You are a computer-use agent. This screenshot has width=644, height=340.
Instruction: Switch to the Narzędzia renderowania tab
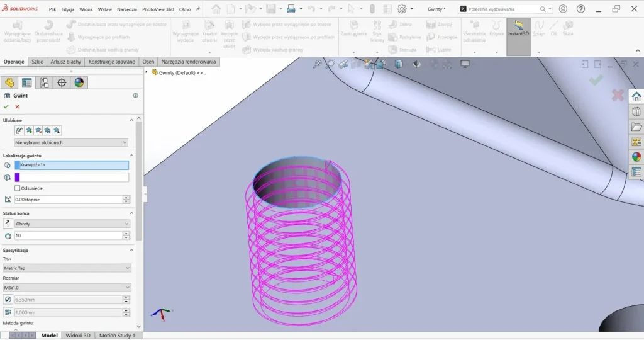click(189, 62)
